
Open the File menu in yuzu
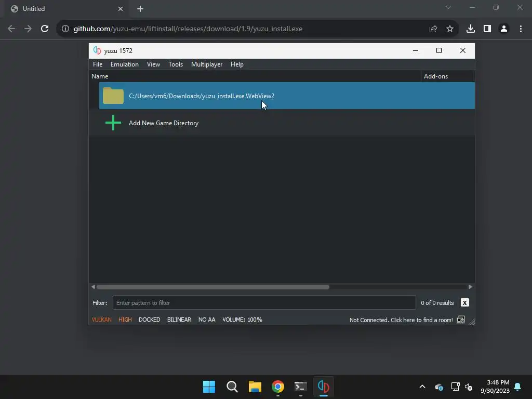click(97, 64)
